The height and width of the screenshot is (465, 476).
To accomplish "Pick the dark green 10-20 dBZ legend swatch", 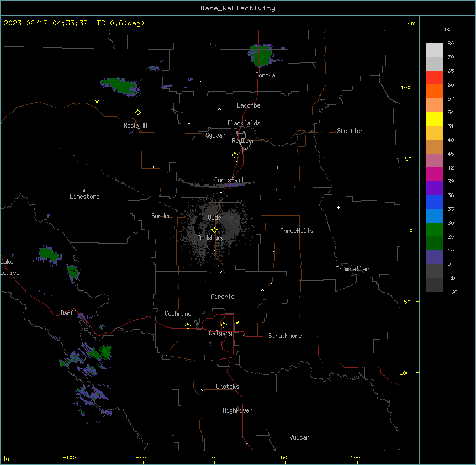I will point(434,244).
